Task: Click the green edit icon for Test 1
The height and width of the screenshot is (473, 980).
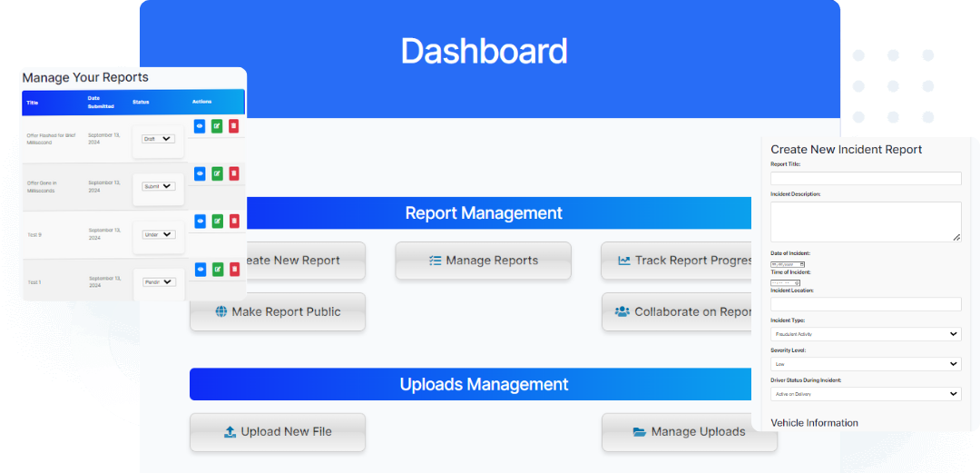Action: pos(217,269)
